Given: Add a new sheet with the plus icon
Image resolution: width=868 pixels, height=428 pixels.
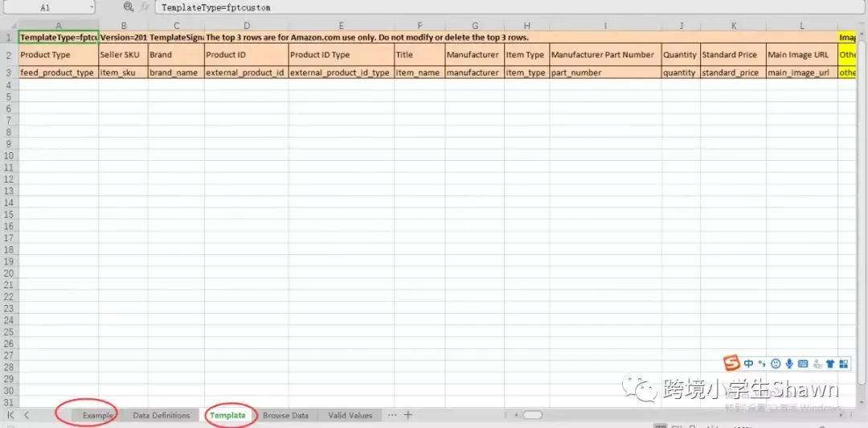Looking at the screenshot, I should pos(408,414).
